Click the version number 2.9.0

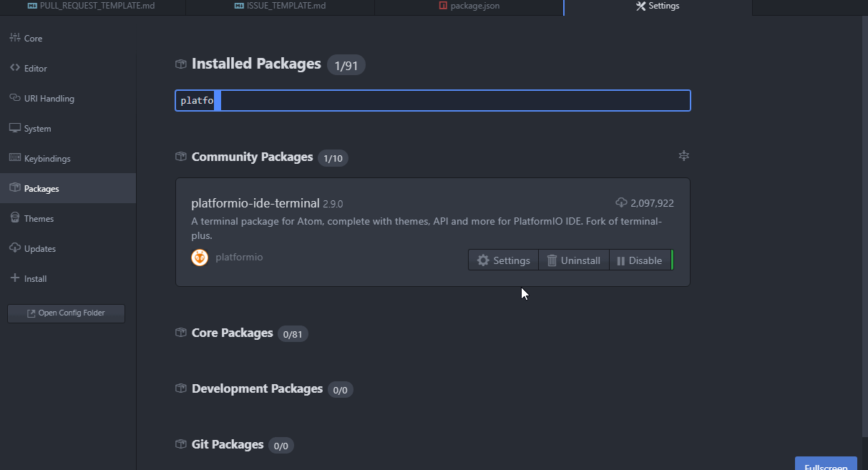coord(333,204)
